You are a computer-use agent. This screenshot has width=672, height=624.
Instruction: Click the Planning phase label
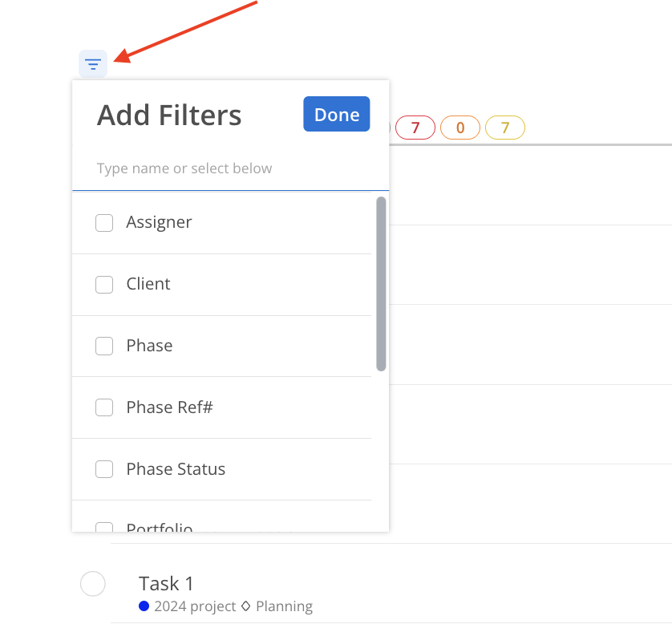(x=284, y=606)
